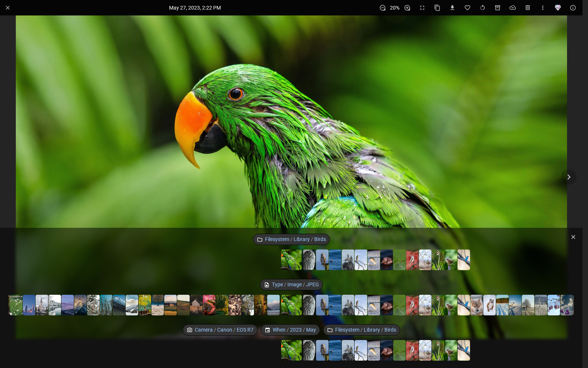This screenshot has height=368, width=588.
Task: Open the running bulldog in snow thumbnail
Action: 490,305
